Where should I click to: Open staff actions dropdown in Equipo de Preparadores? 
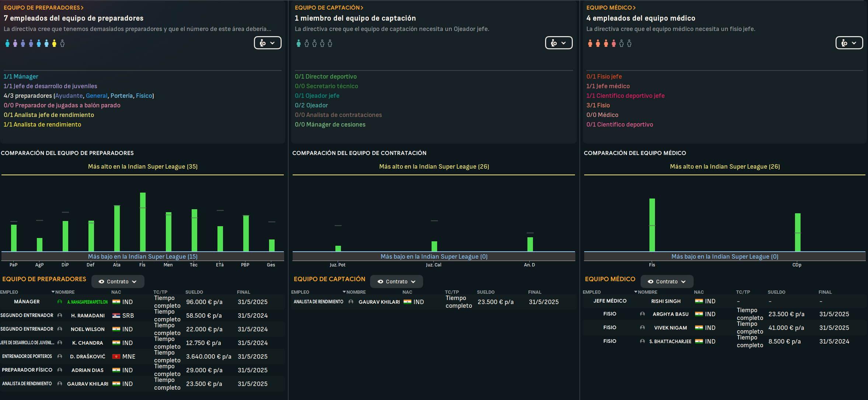pos(268,43)
